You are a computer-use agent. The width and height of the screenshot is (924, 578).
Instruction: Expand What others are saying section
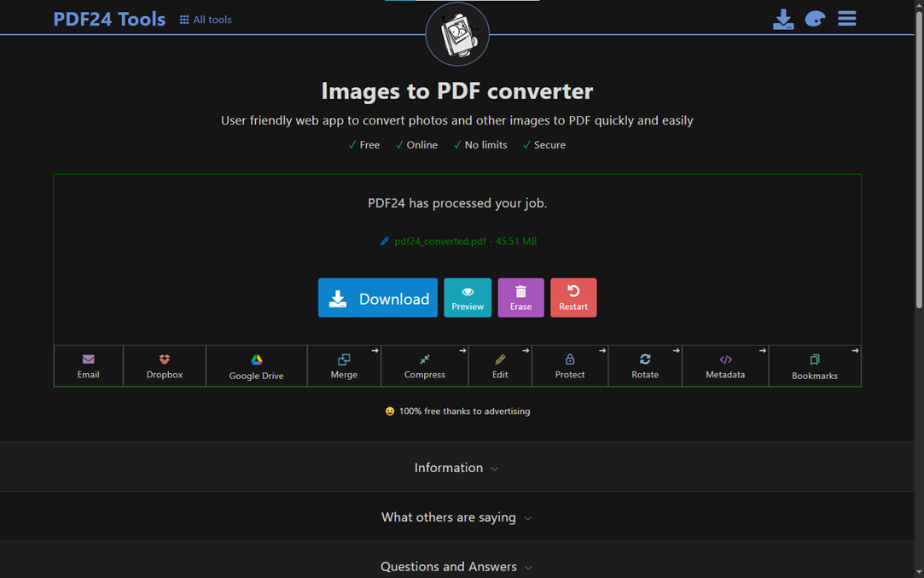point(456,517)
